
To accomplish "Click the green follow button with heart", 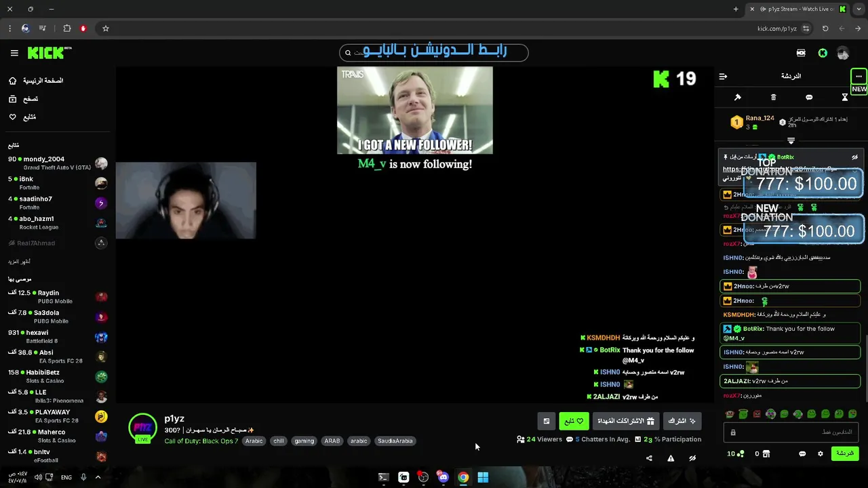I will pos(574,421).
